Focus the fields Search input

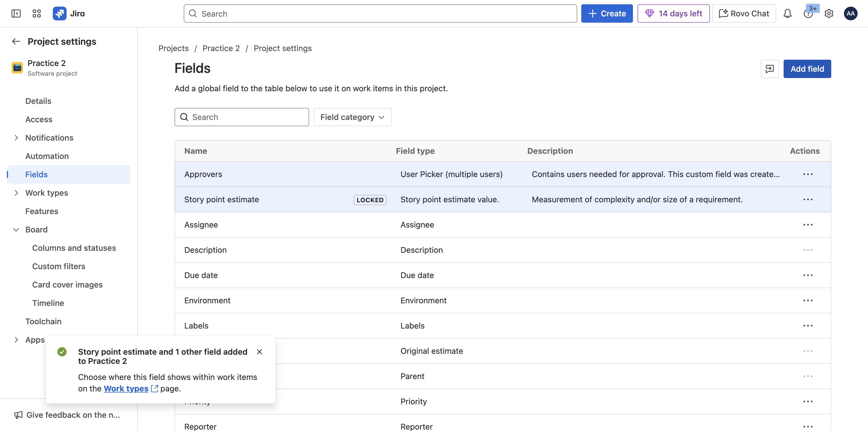242,117
